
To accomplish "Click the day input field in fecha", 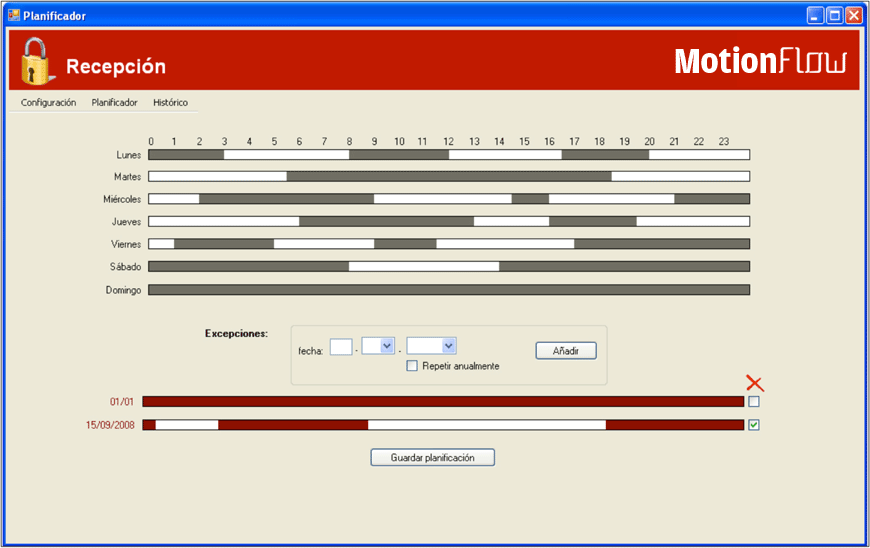I will tap(341, 347).
